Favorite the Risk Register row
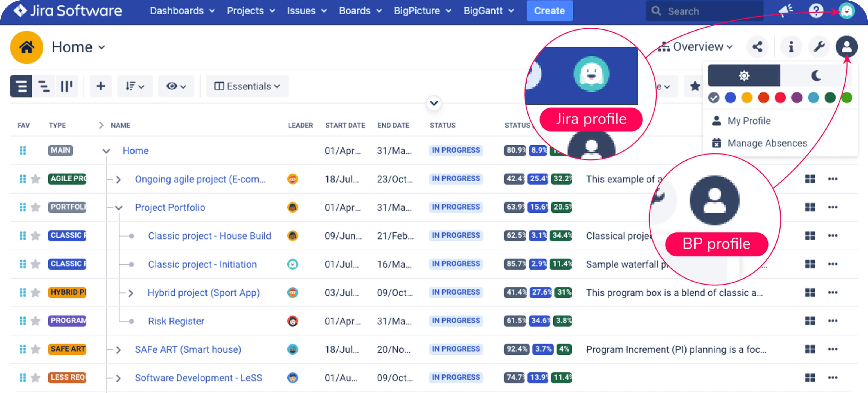 pyautogui.click(x=35, y=321)
